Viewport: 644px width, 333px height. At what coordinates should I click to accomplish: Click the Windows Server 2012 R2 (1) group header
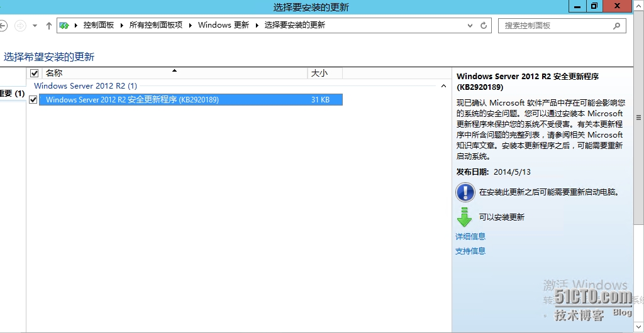86,85
